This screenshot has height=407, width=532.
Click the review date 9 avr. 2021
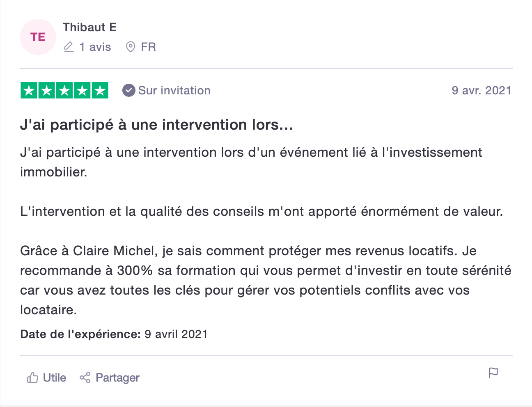tap(481, 91)
